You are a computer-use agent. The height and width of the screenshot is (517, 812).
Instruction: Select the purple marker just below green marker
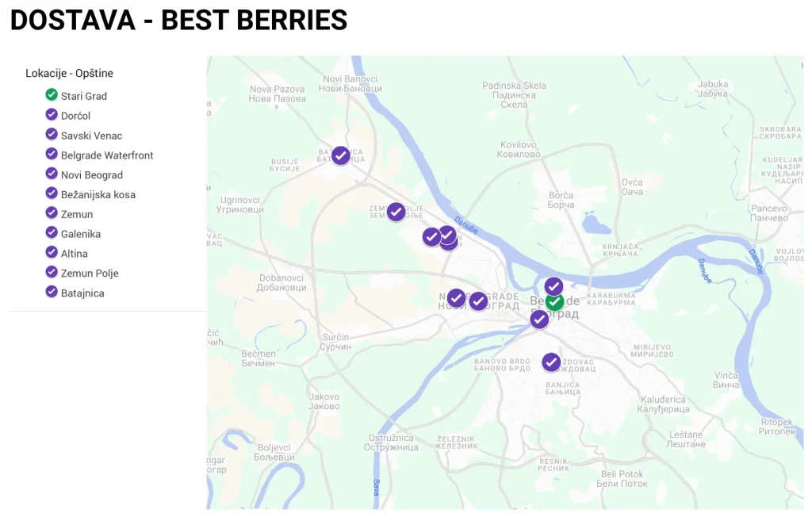pyautogui.click(x=539, y=319)
